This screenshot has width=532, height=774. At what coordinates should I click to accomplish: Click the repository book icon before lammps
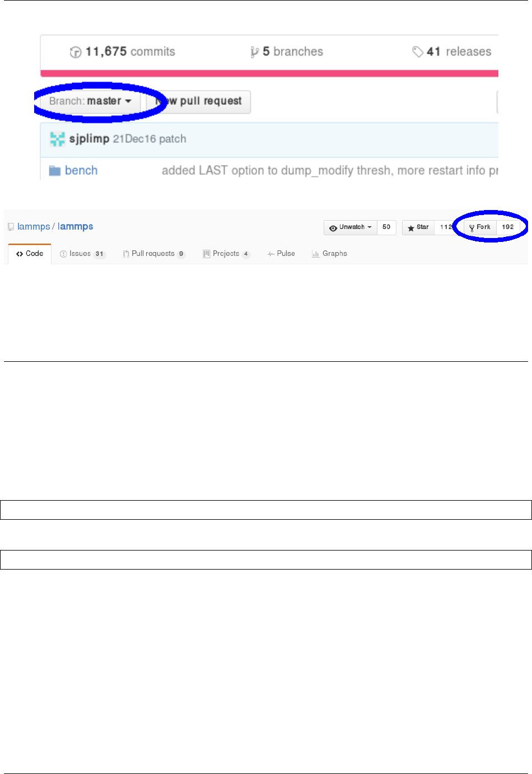pyautogui.click(x=11, y=227)
